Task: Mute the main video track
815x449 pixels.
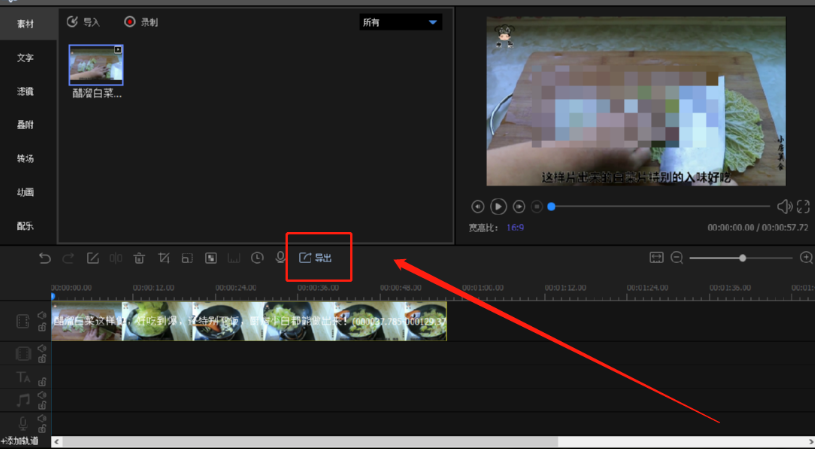Action: point(42,315)
